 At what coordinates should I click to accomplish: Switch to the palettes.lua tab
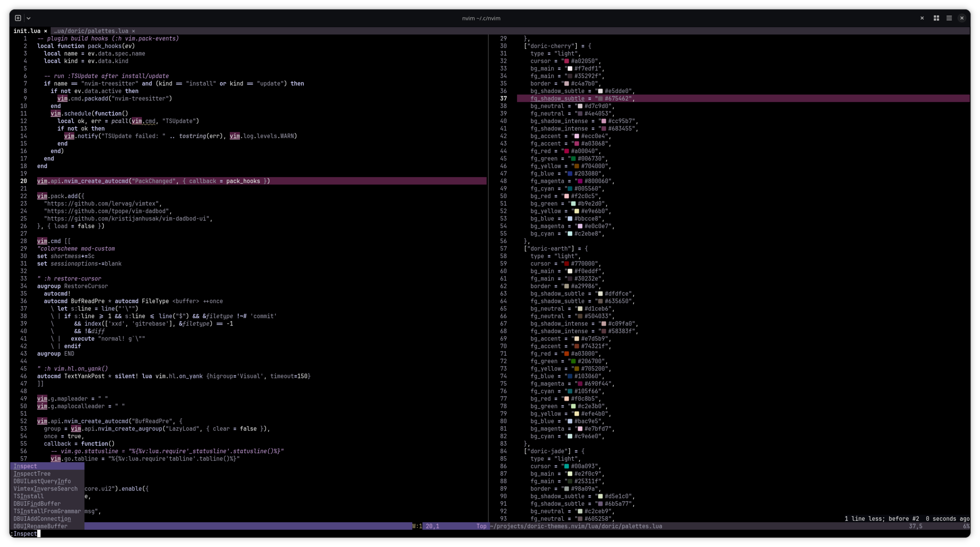click(91, 31)
